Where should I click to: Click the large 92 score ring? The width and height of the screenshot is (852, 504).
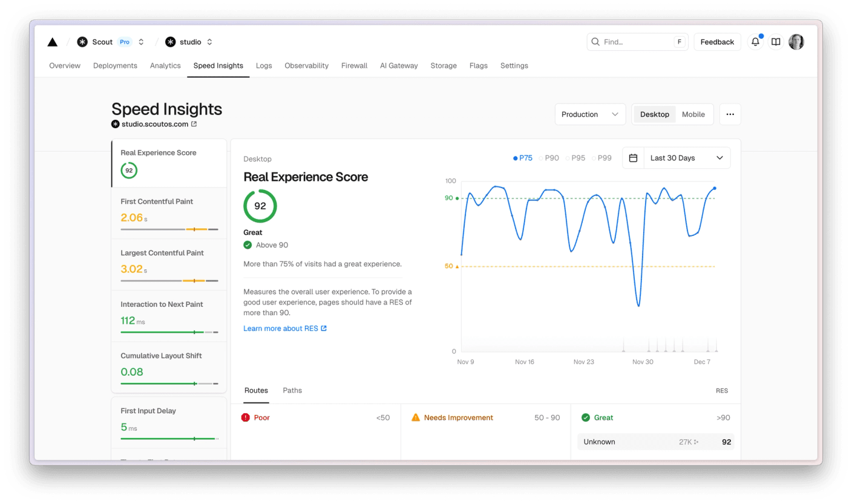point(260,206)
